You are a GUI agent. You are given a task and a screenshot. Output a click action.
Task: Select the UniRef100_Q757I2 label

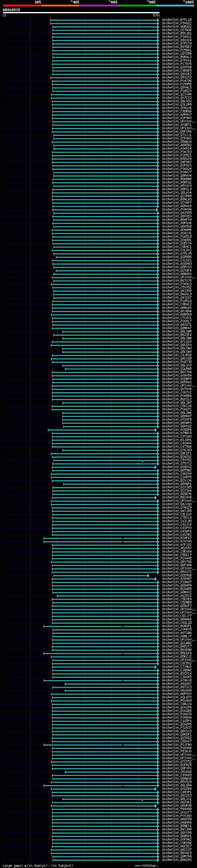pos(176,463)
